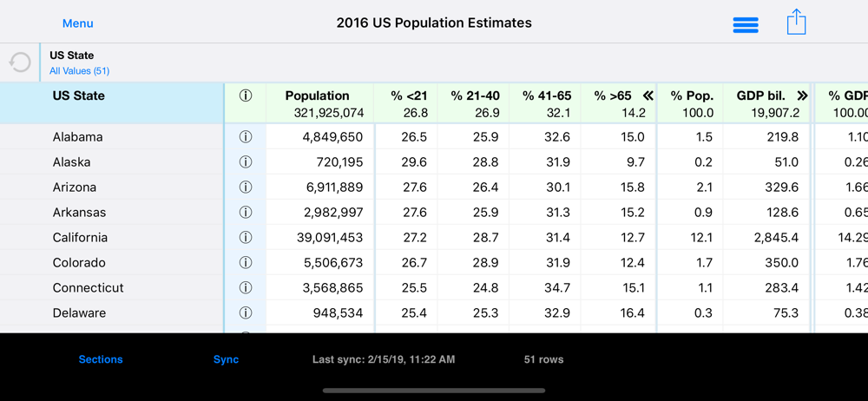Open info icon for Alaska row
This screenshot has height=401, width=868.
246,162
